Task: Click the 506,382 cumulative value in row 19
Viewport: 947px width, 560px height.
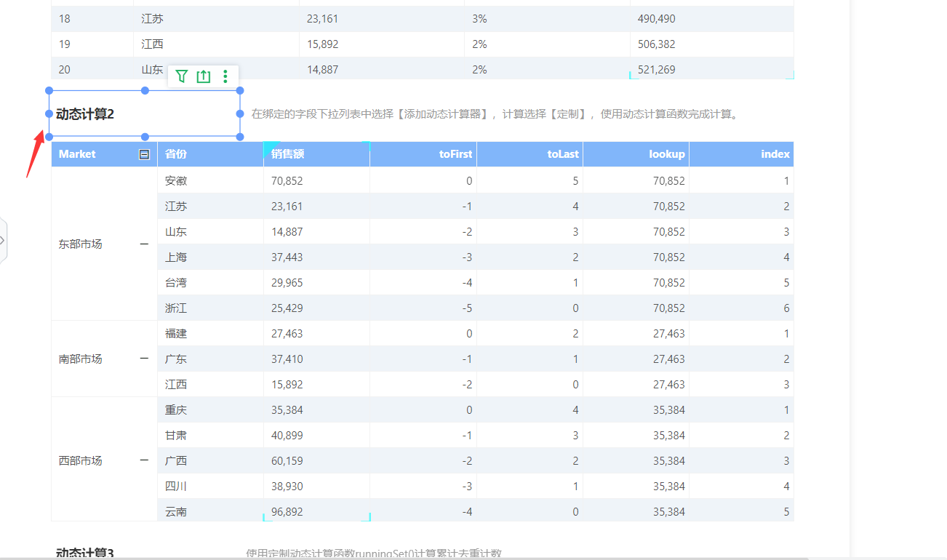Action: 656,44
